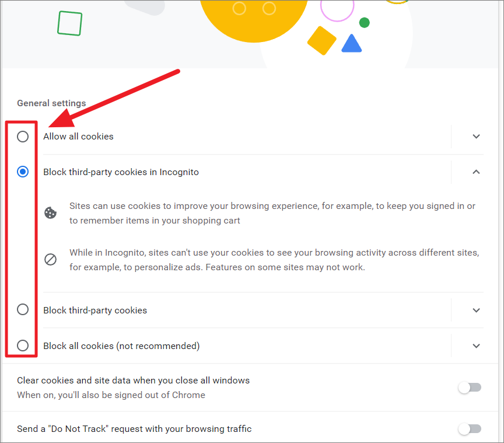This screenshot has height=443, width=504.
Task: Expand the Block third-party cookies chevron
Action: 476,310
